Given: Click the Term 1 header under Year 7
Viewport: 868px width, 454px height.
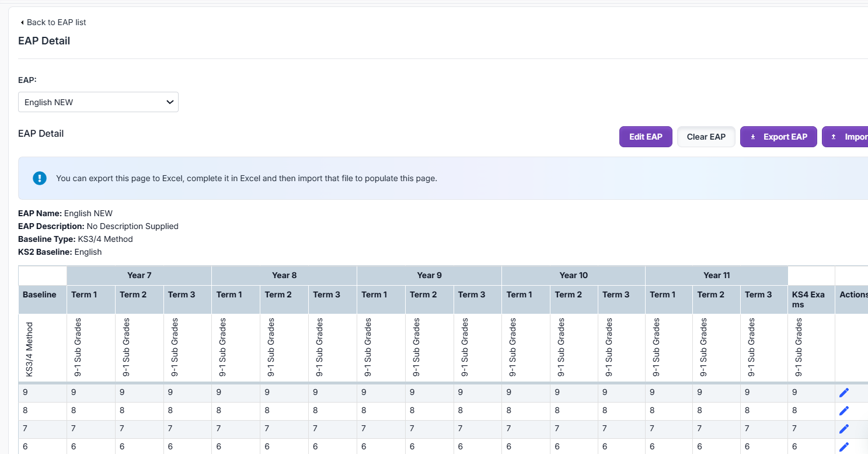Looking at the screenshot, I should (91, 300).
